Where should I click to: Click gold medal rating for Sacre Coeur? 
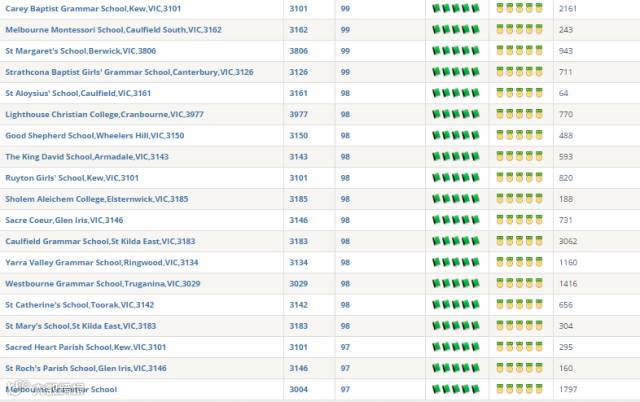click(519, 220)
